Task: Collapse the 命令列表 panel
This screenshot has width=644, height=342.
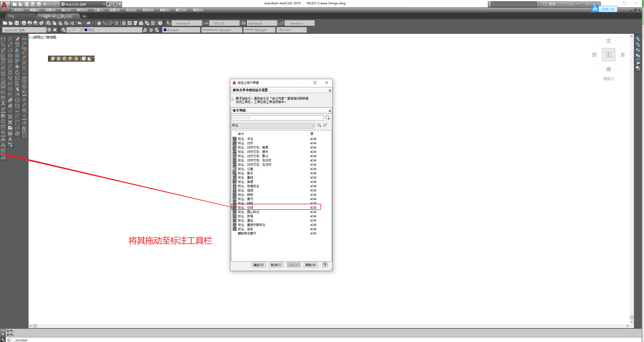Action: [330, 110]
